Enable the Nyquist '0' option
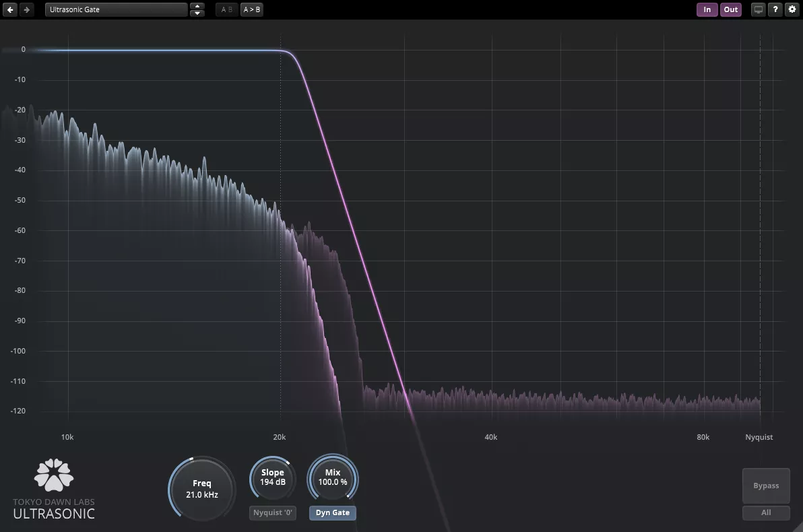The image size is (803, 532). (273, 512)
